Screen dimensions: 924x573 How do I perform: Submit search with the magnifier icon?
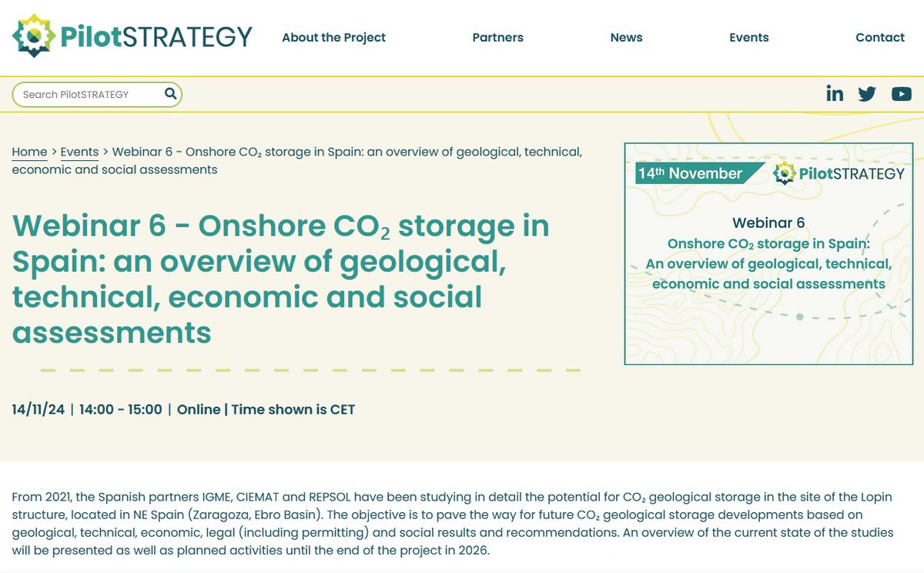point(170,94)
